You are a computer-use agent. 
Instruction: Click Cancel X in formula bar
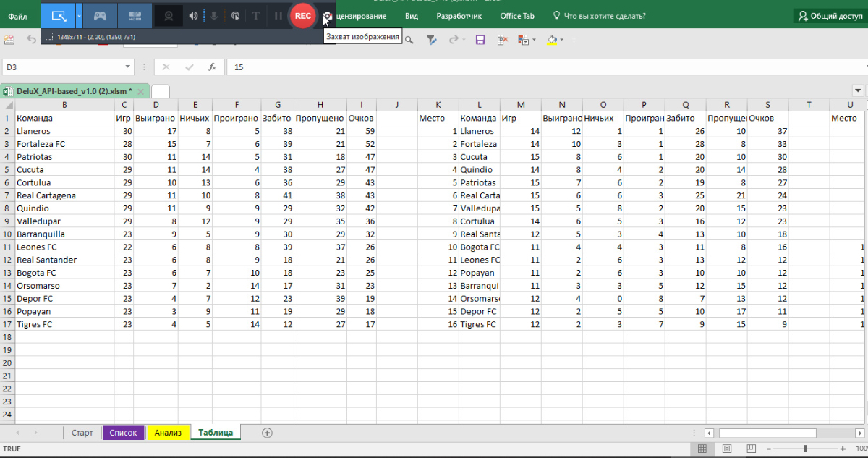click(166, 67)
